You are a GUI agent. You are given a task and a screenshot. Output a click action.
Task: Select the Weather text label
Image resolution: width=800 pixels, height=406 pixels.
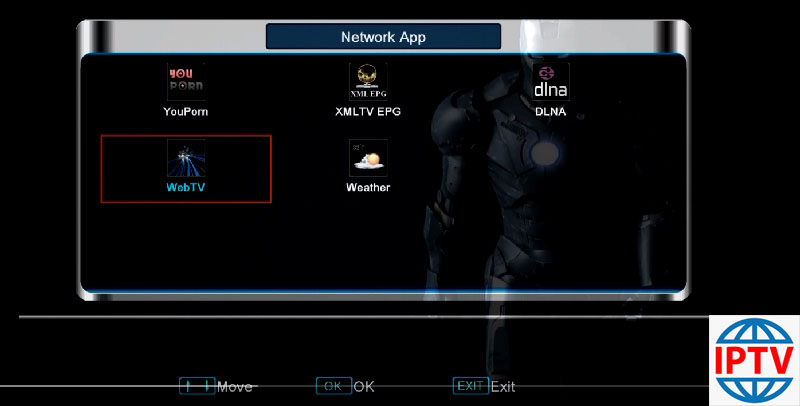coord(368,187)
